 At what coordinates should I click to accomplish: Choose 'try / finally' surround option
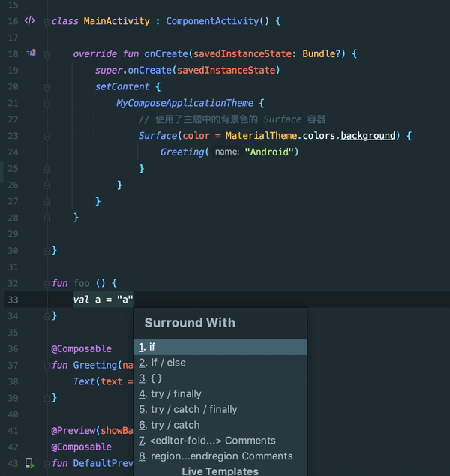tap(220, 394)
